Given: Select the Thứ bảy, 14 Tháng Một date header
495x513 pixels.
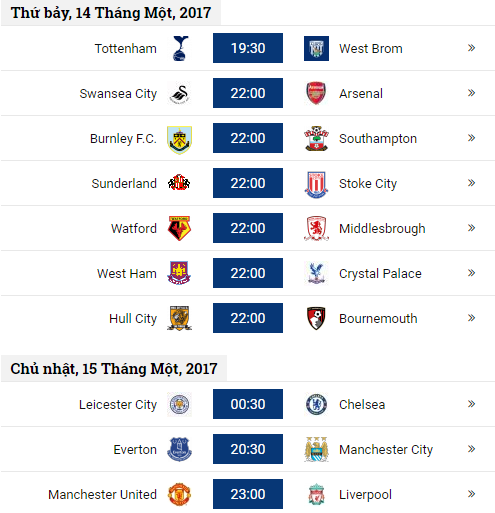Looking at the screenshot, I should (111, 13).
